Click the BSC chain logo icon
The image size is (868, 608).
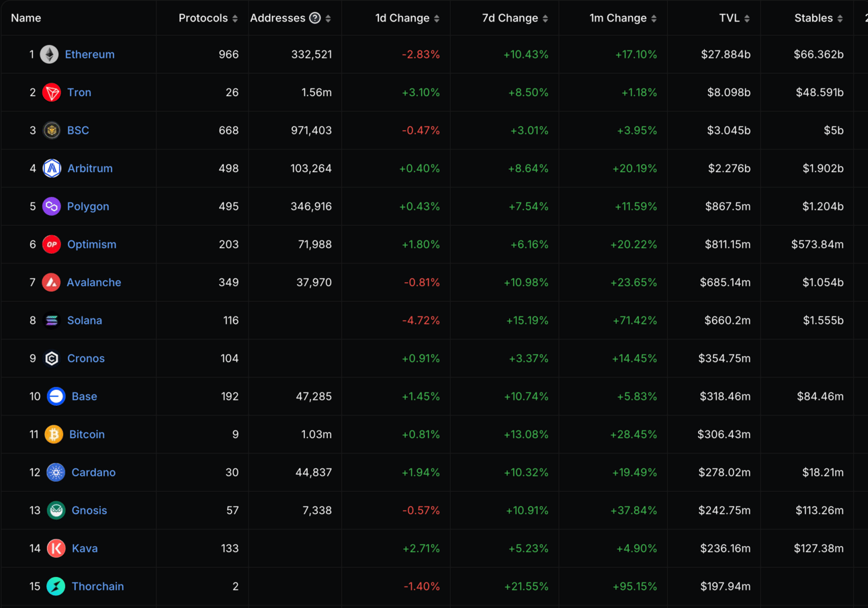tap(52, 130)
